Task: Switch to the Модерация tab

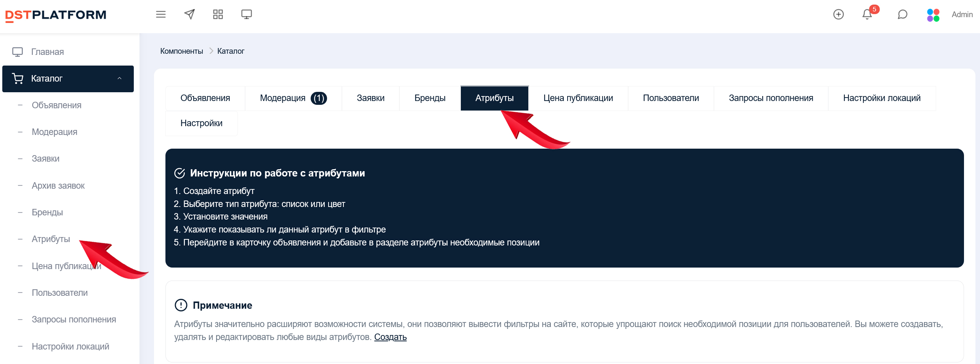Action: click(293, 98)
